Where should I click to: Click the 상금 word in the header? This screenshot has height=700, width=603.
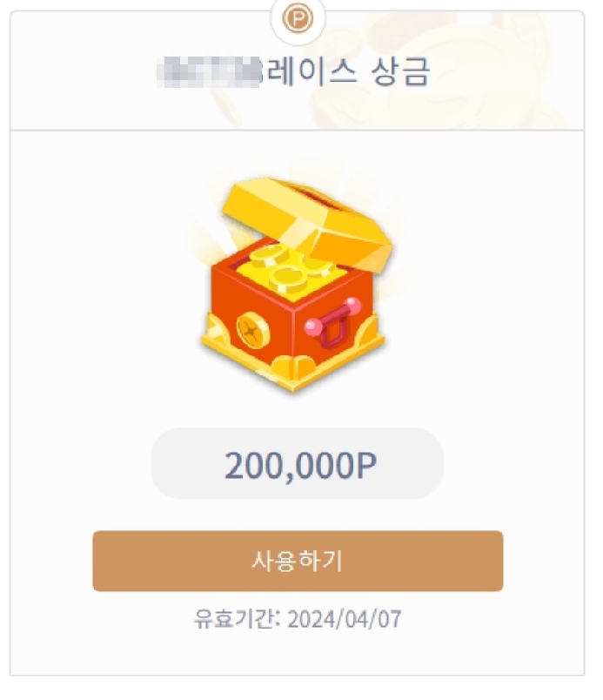click(x=400, y=72)
